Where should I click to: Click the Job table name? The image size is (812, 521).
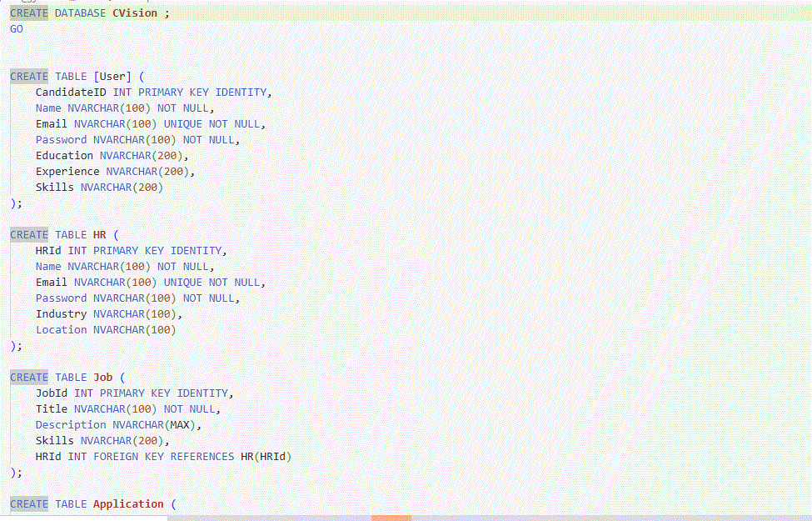102,378
